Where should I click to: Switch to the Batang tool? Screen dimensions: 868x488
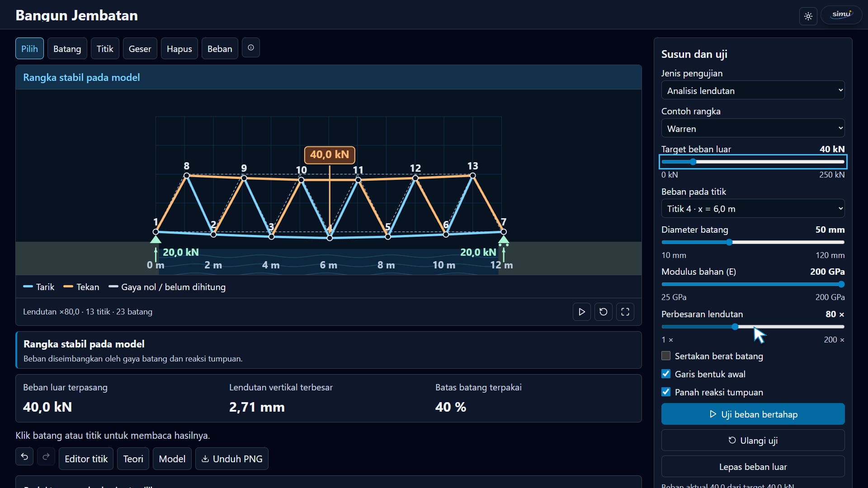67,48
